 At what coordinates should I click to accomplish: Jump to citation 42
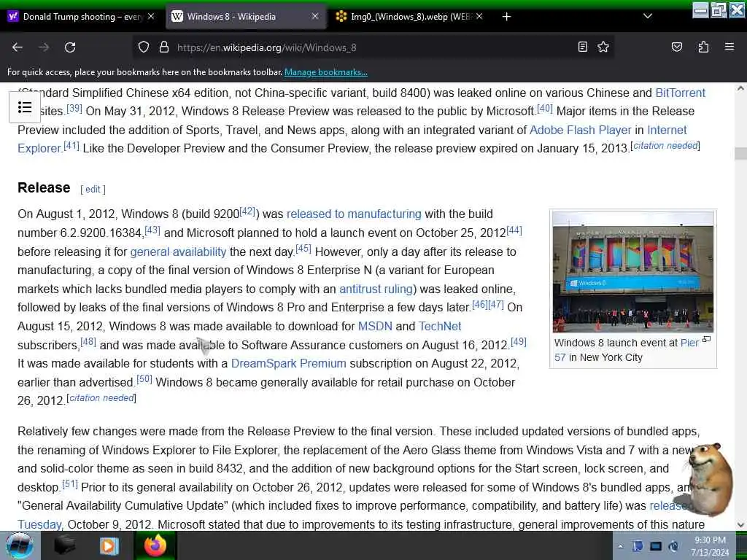247,211
